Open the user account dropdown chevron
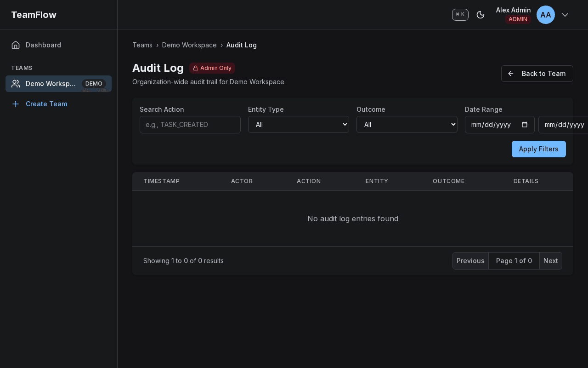Viewport: 588px width, 368px height. [x=565, y=15]
